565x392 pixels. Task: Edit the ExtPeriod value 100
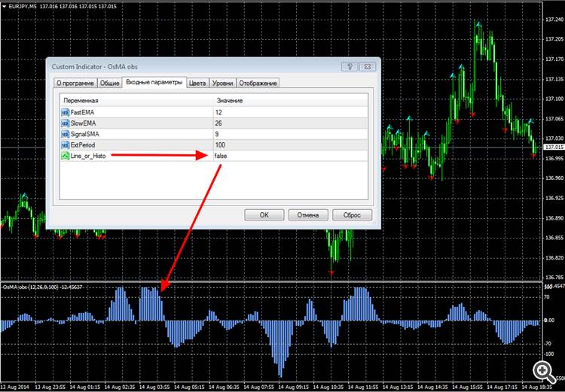[291, 145]
